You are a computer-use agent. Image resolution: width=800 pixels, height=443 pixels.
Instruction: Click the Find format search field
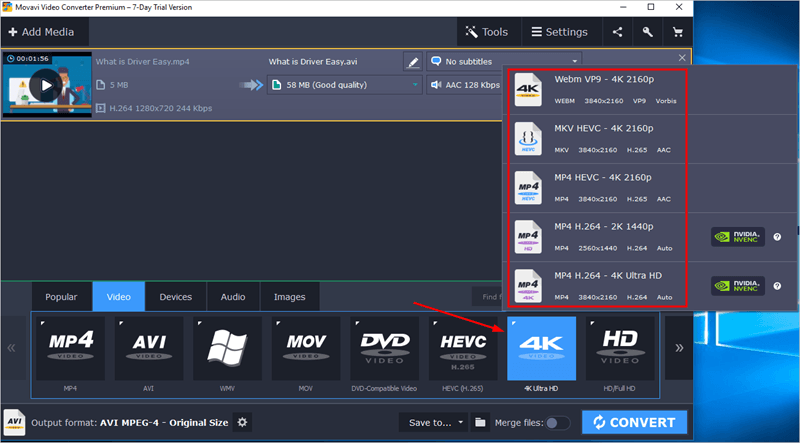(x=487, y=297)
